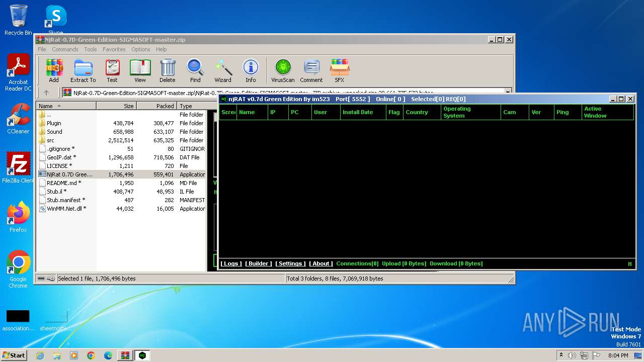This screenshot has height=362, width=644.
Task: Open archive Info icon
Action: (251, 71)
